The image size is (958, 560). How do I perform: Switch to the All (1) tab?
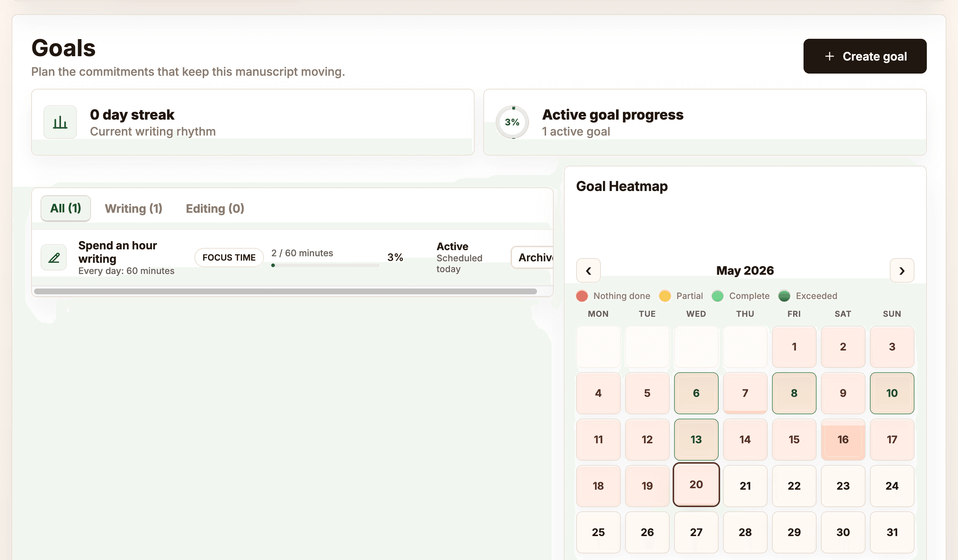coord(65,208)
